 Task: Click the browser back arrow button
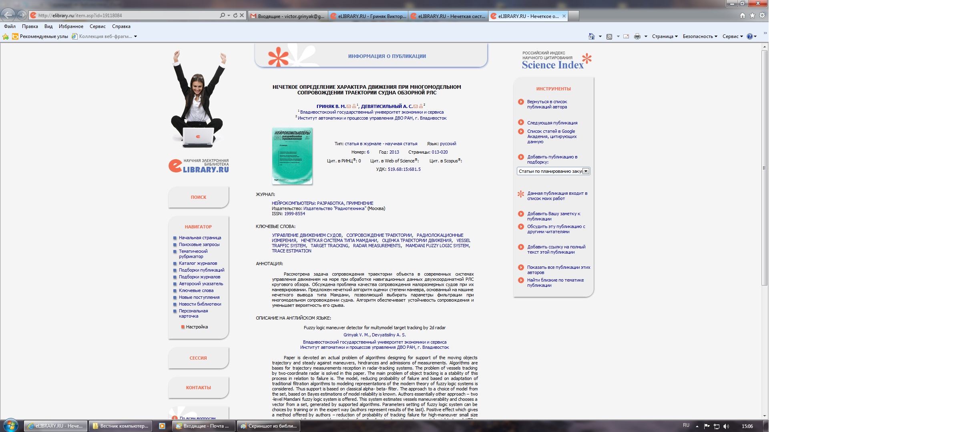[x=8, y=15]
